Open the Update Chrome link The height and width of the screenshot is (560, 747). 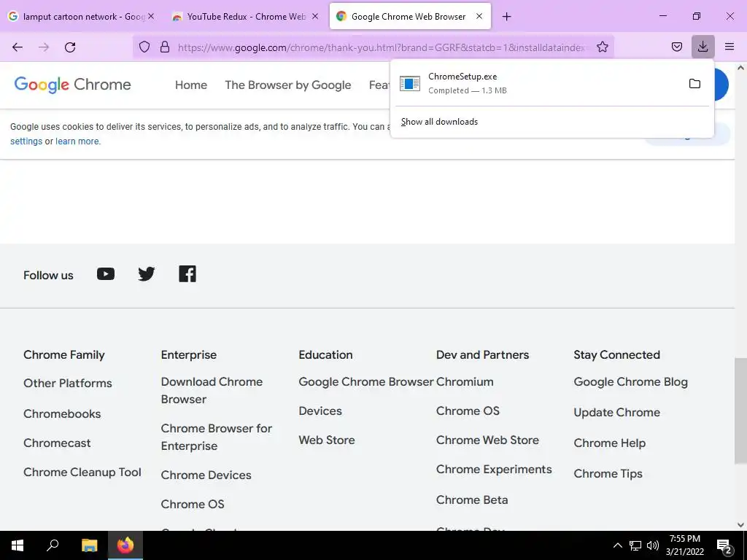[x=616, y=413]
